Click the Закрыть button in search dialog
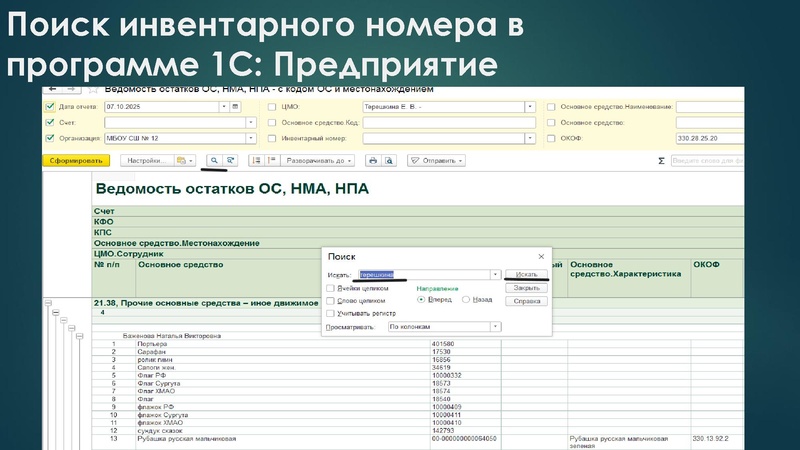The image size is (800, 450). click(x=527, y=288)
